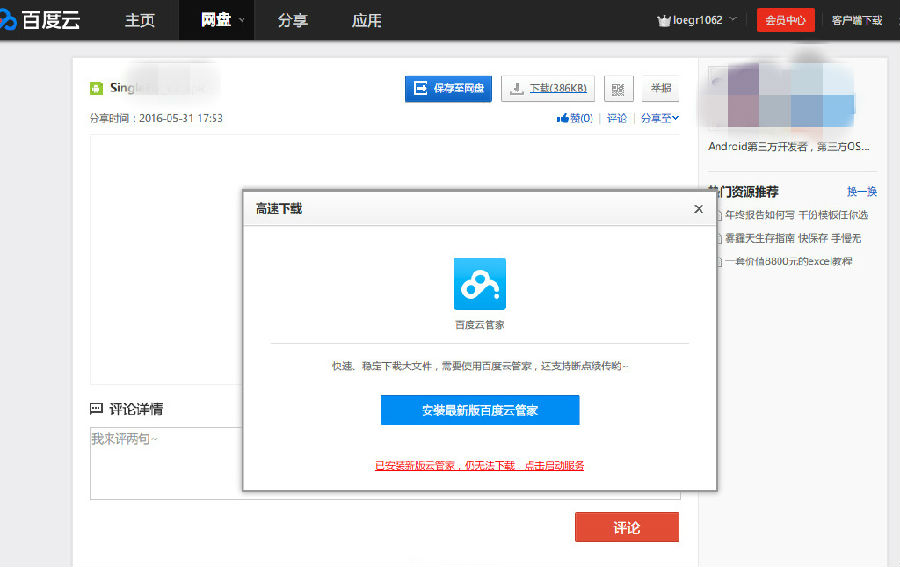Screen dimensions: 900x567
Task: Click the Baidu Cloud logo
Action: 40,20
